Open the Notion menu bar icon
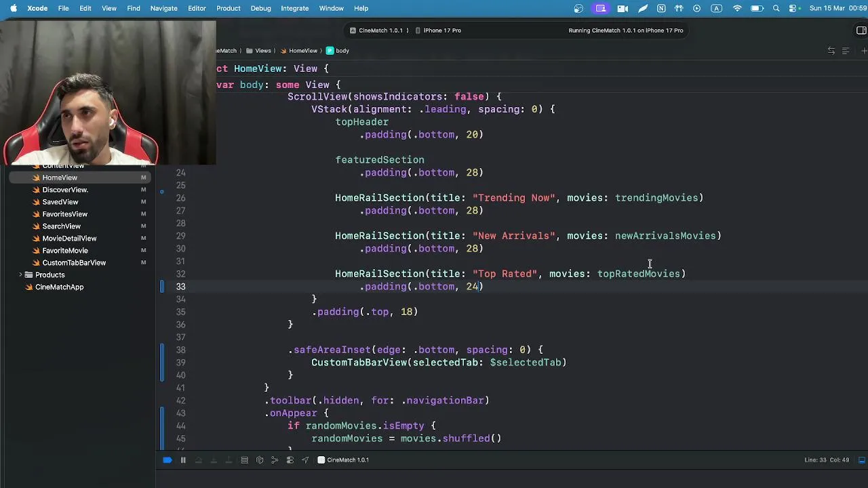 661,8
